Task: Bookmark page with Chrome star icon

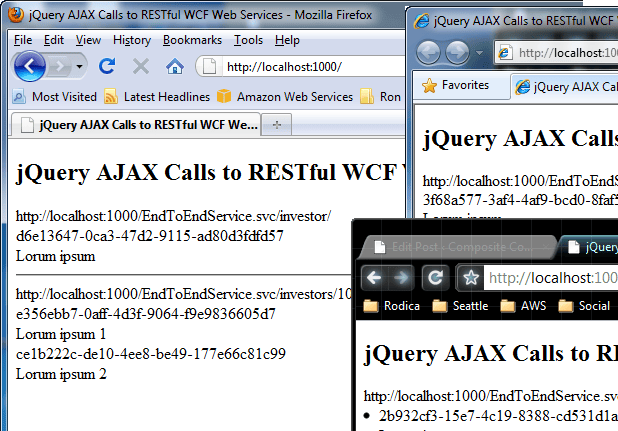Action: (471, 278)
